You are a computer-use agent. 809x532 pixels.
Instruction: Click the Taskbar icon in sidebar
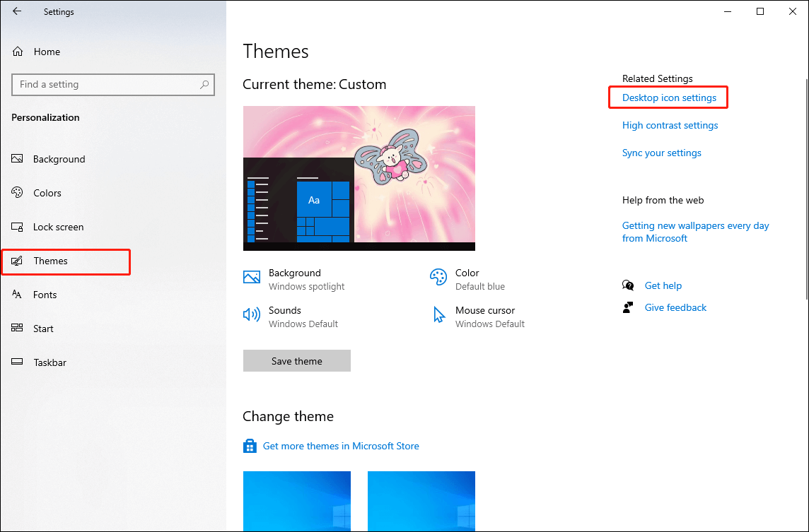pos(17,362)
